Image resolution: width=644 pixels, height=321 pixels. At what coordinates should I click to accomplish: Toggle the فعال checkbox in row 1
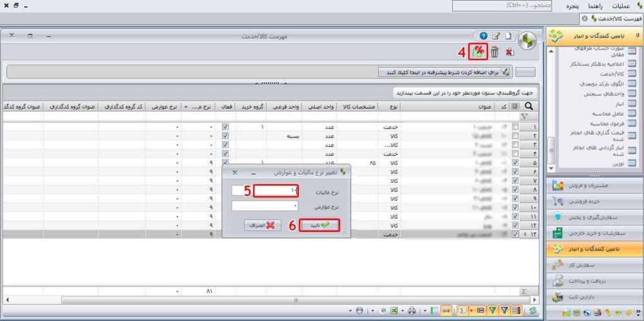click(x=225, y=127)
